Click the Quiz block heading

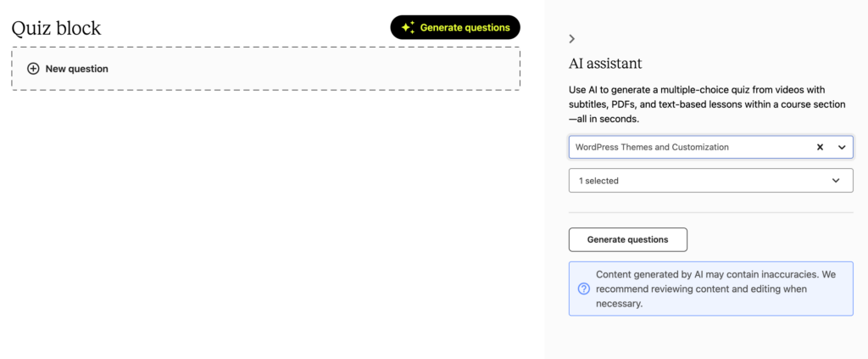tap(57, 28)
